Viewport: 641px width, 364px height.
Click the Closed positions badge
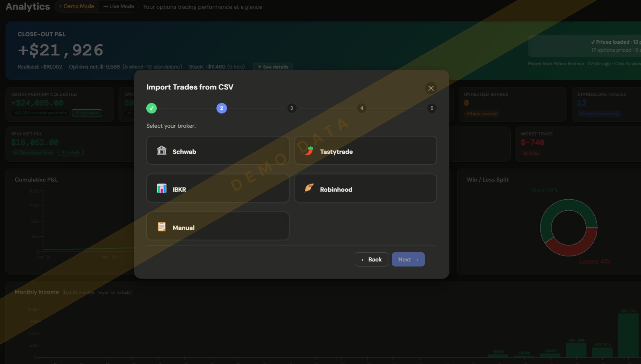coord(33,152)
